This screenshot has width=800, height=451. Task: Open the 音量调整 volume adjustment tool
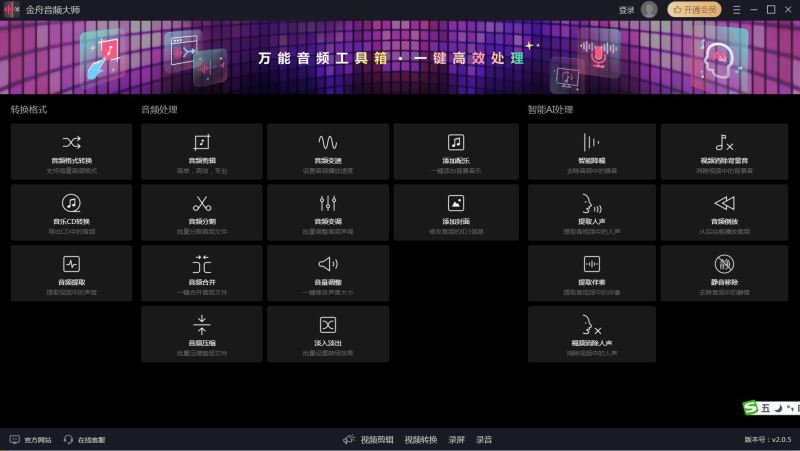pyautogui.click(x=328, y=273)
